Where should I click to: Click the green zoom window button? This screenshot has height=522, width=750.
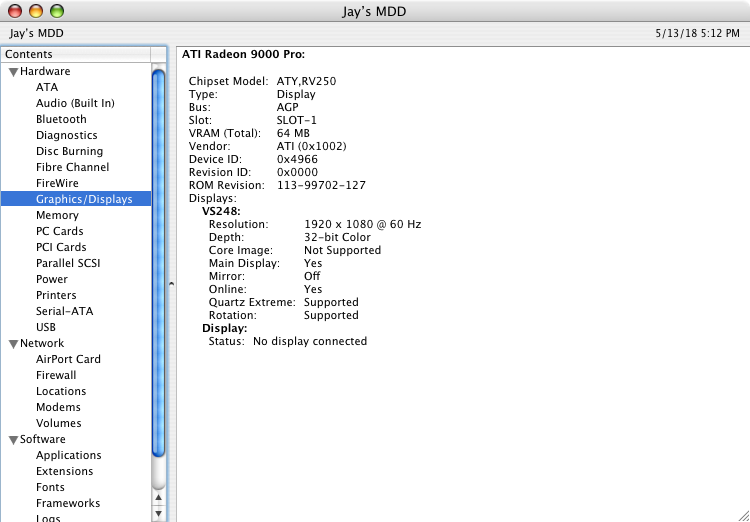[56, 11]
